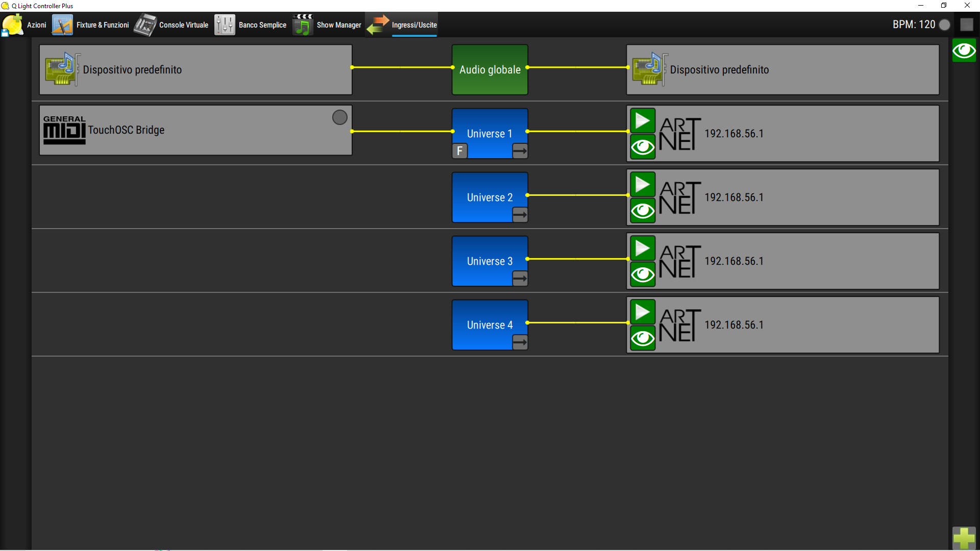Toggle the large green eye view button
Viewport: 980px width, 551px height.
click(964, 51)
